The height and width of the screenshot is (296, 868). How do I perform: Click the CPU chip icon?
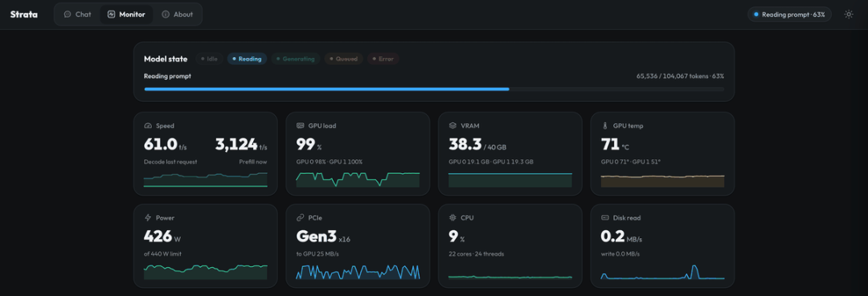[452, 218]
